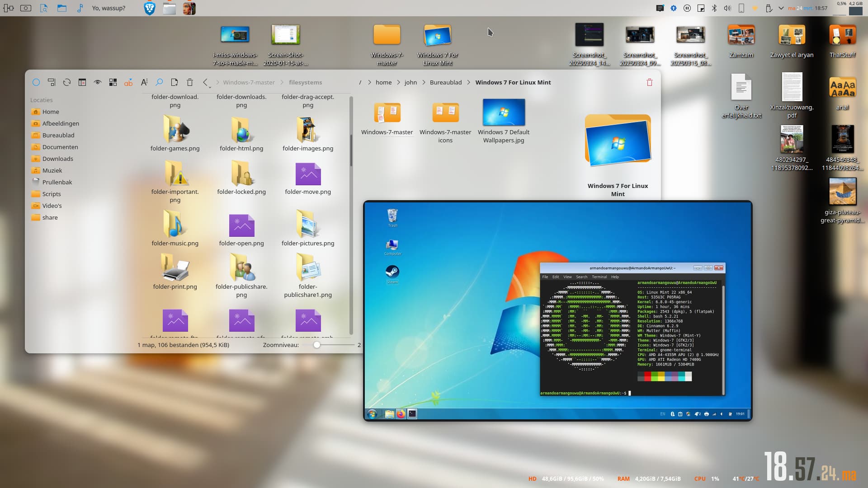
Task: Expand chevron before Windows-7-master breadcrumb
Action: [x=217, y=82]
